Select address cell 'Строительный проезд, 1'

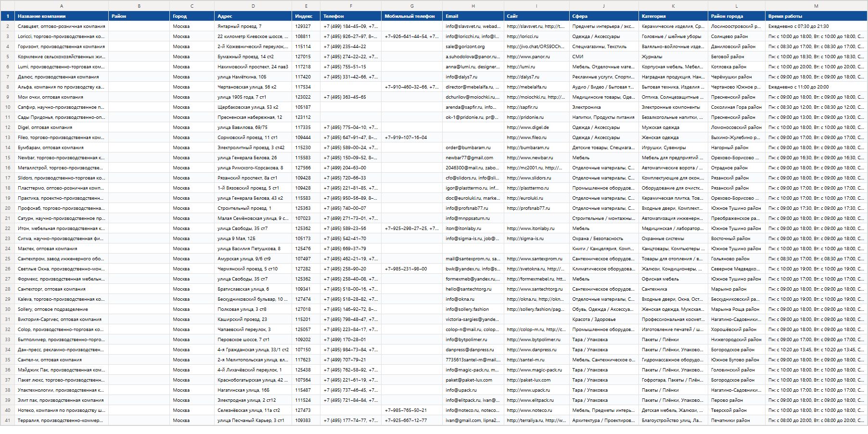click(x=253, y=208)
